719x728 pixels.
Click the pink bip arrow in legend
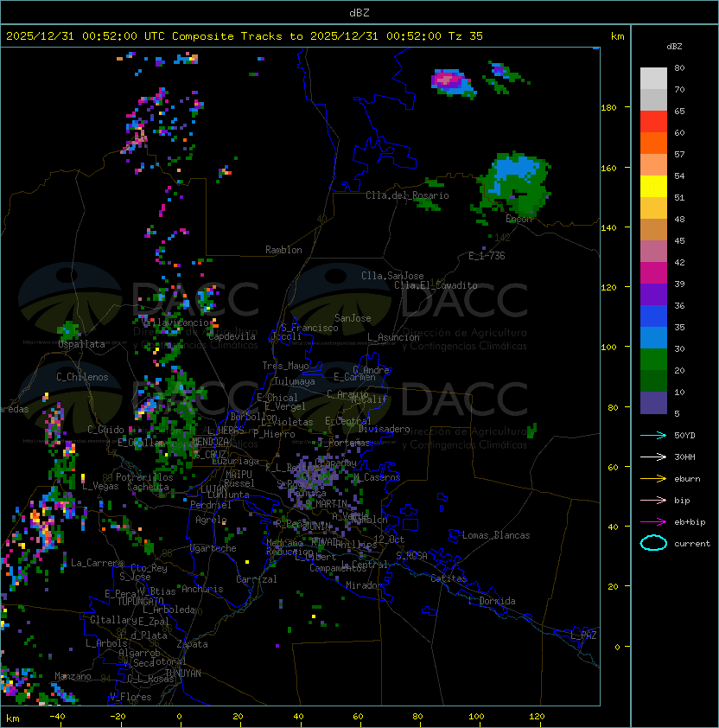coord(653,500)
